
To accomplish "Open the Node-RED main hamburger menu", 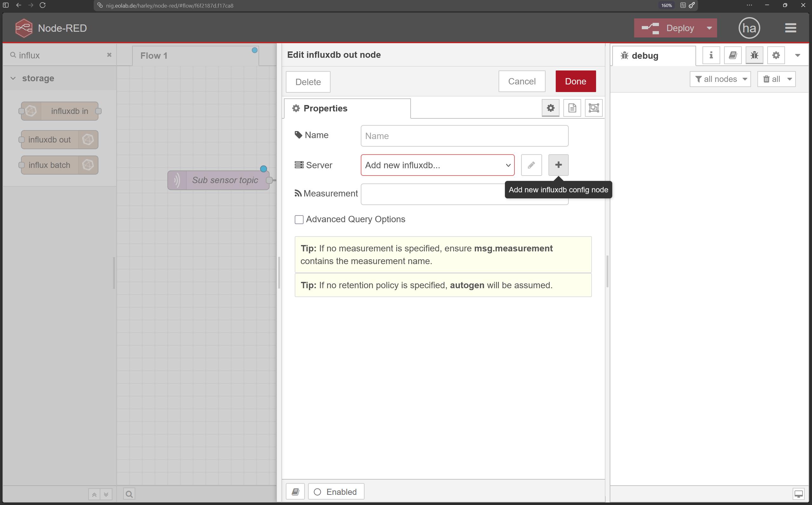I will coord(790,28).
